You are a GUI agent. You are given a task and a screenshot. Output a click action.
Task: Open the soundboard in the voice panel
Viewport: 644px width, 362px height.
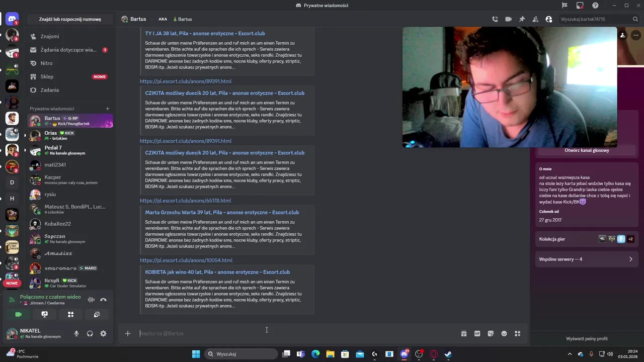97,314
